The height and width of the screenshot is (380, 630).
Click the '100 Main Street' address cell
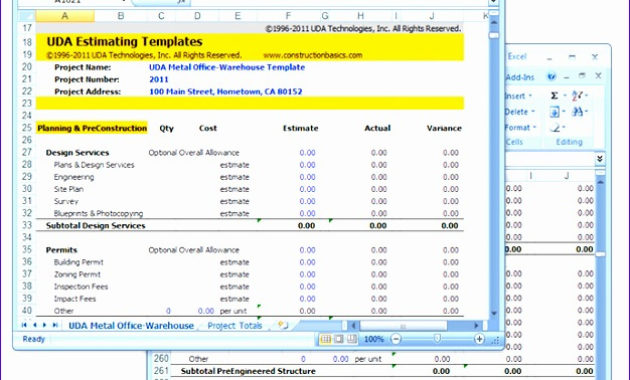[x=226, y=92]
